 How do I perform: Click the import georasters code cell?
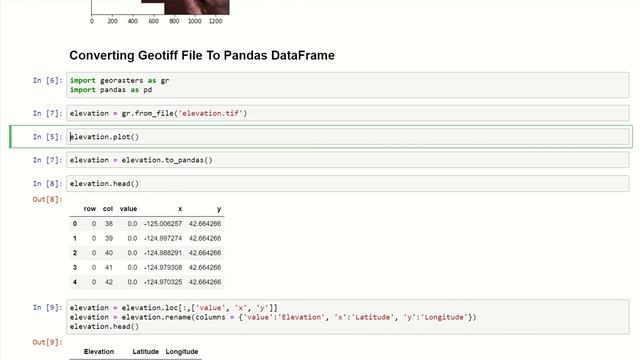pos(347,85)
